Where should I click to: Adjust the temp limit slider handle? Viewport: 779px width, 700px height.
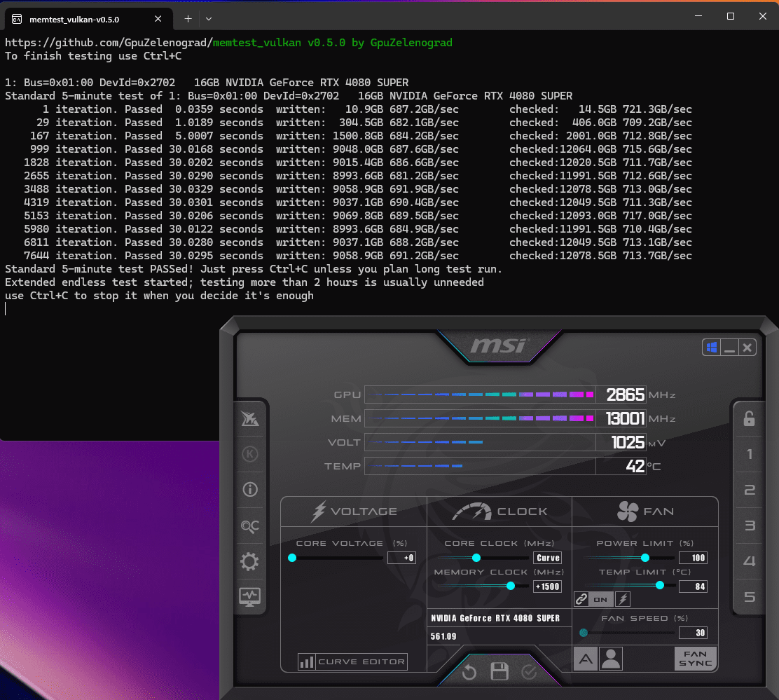[x=660, y=586]
